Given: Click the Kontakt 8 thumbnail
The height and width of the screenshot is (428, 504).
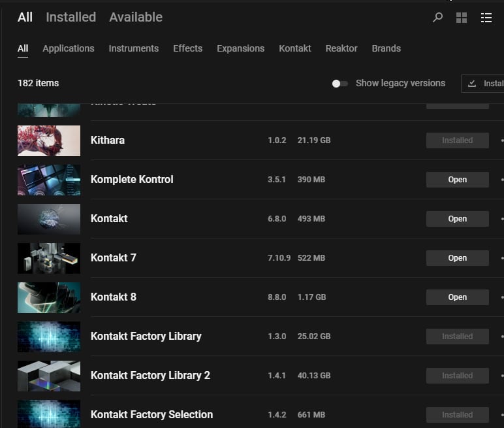Looking at the screenshot, I should pyautogui.click(x=49, y=298).
